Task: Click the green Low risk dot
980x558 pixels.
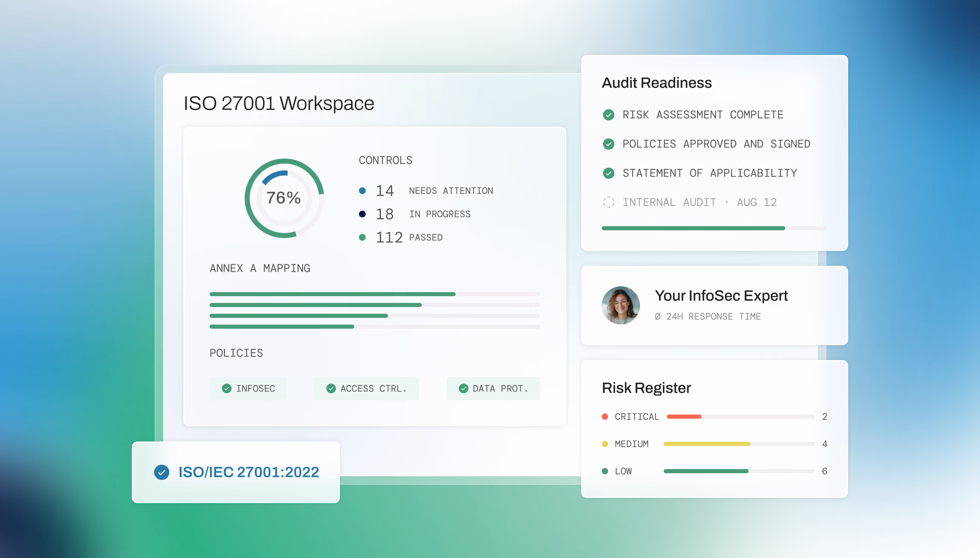Action: tap(605, 471)
